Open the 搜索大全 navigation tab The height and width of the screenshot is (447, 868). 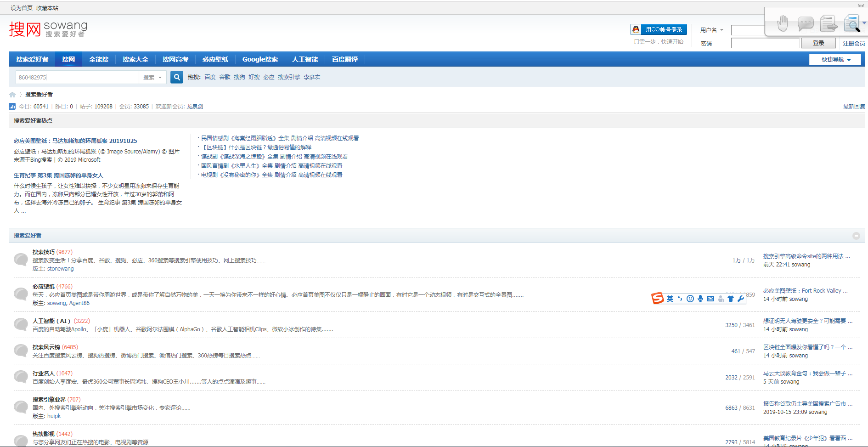[135, 59]
